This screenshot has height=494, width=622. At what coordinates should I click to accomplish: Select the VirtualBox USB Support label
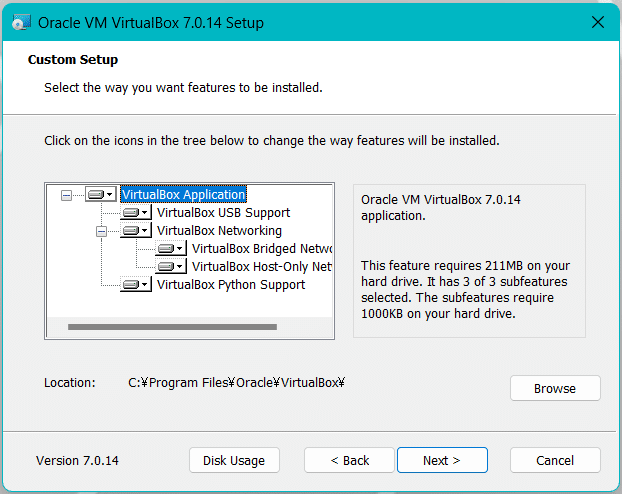(223, 213)
